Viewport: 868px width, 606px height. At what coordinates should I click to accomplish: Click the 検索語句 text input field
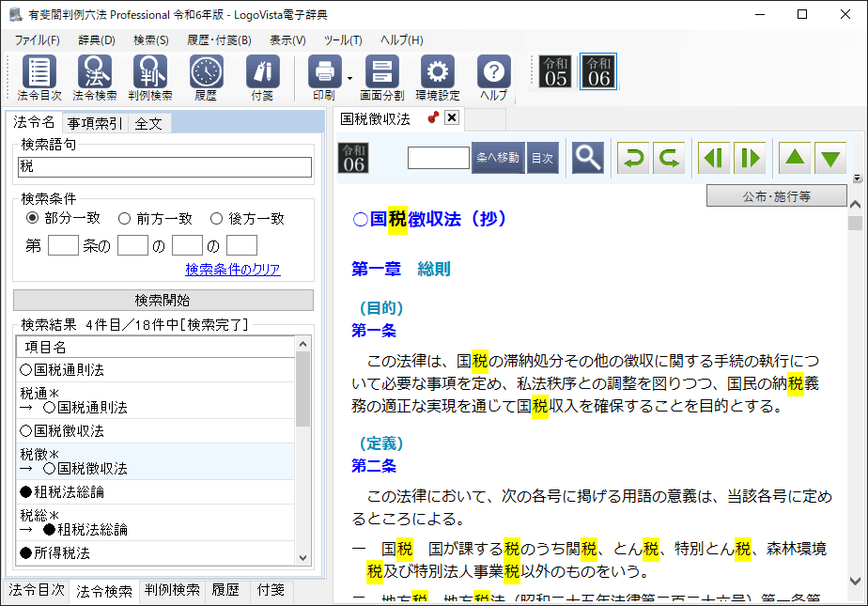(x=164, y=167)
